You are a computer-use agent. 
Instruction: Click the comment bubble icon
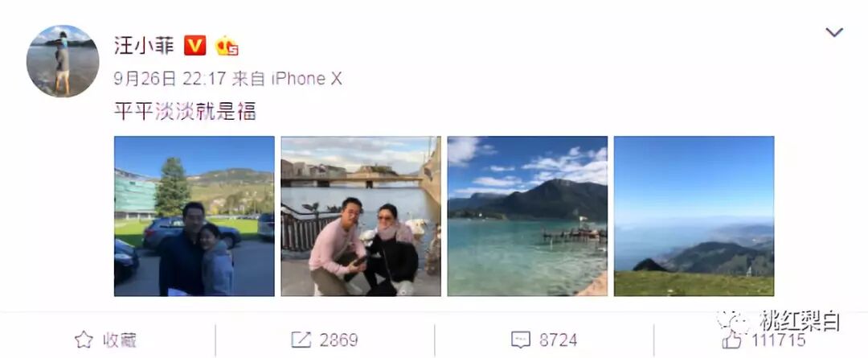click(520, 340)
